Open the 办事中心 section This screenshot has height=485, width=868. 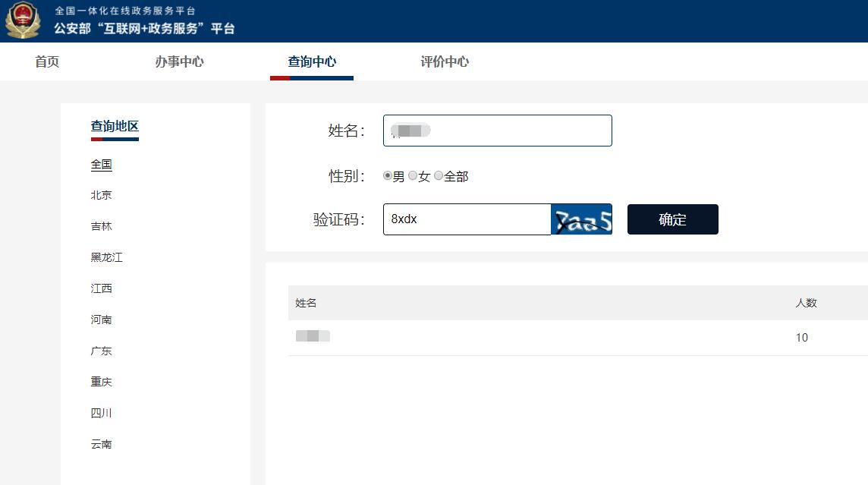[178, 61]
